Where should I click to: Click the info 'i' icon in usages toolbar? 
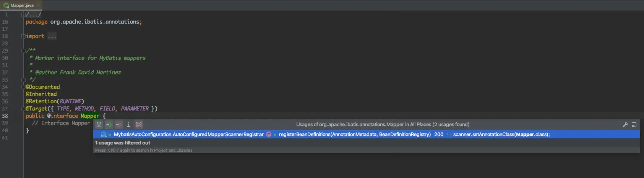(x=129, y=125)
